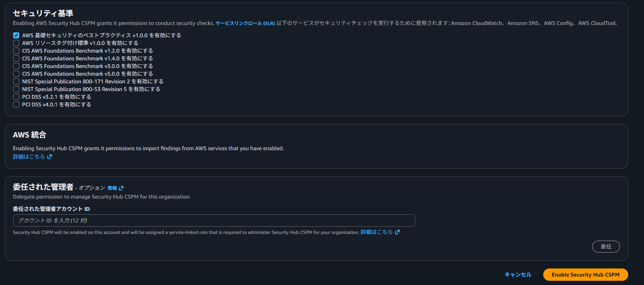Open 情報 link beside 委任された管理者 heading
Viewport: 644px width, 285px height.
coord(112,188)
